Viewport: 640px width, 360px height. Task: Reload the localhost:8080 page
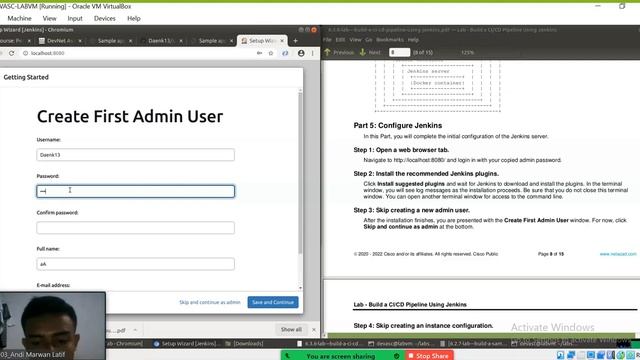click(11, 53)
